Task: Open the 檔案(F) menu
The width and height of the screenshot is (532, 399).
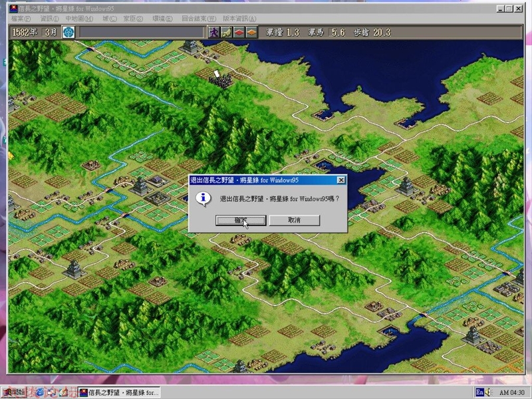Action: (x=21, y=19)
